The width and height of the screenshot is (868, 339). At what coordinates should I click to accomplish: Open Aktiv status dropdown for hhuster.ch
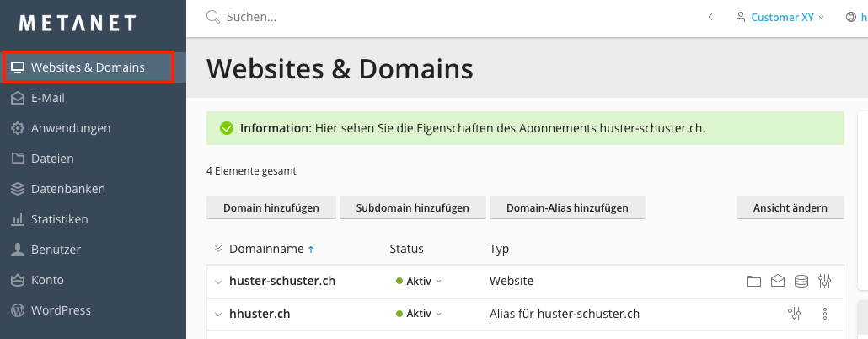[x=419, y=314]
